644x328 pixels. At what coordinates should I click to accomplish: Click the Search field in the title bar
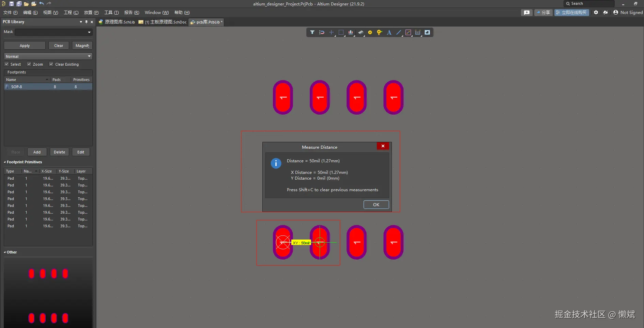click(589, 3)
